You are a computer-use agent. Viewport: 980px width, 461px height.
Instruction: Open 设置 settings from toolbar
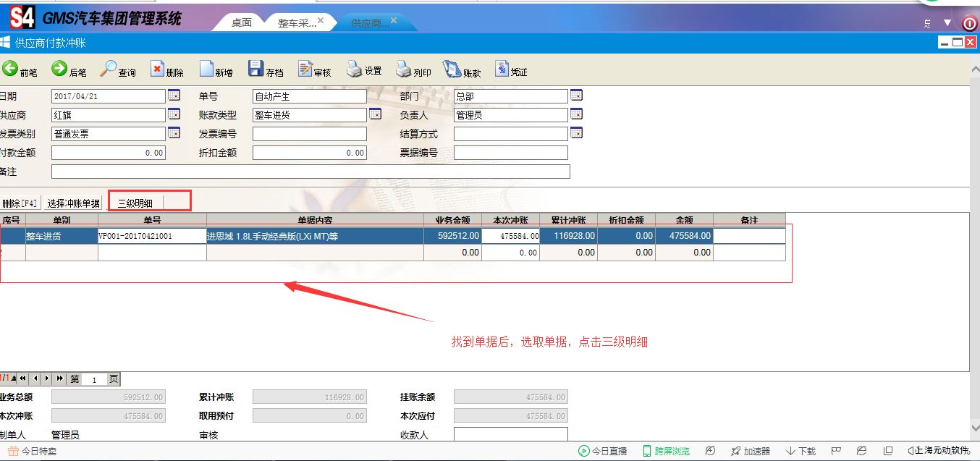point(354,69)
